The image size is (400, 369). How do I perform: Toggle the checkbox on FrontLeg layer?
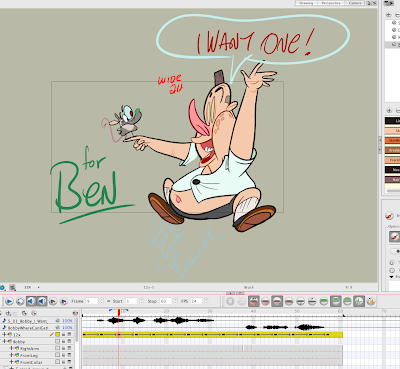click(58, 355)
